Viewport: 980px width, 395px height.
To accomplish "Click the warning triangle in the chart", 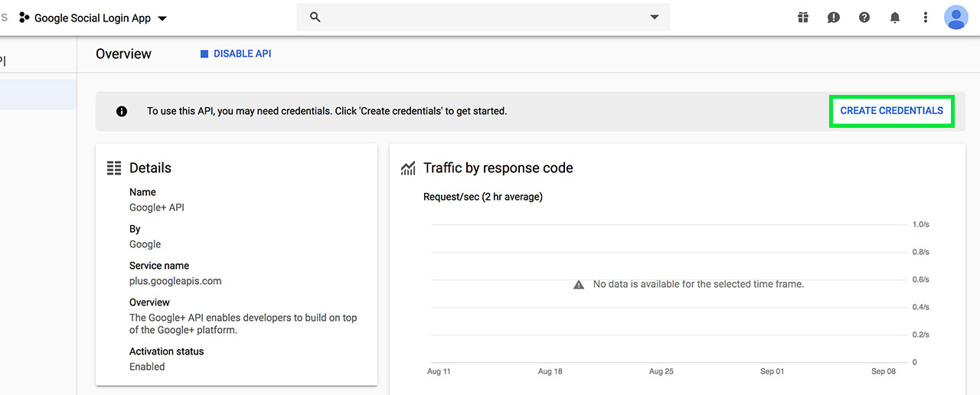I will pyautogui.click(x=579, y=284).
